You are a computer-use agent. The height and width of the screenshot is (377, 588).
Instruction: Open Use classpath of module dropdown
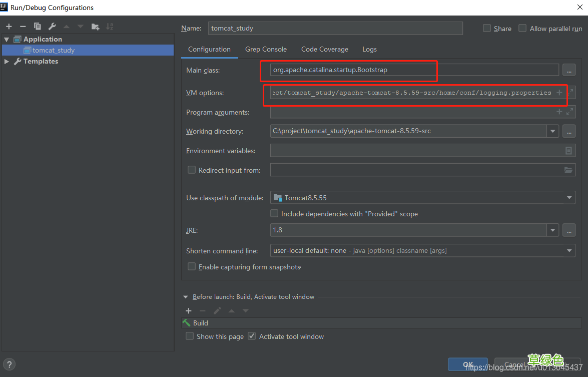click(569, 198)
